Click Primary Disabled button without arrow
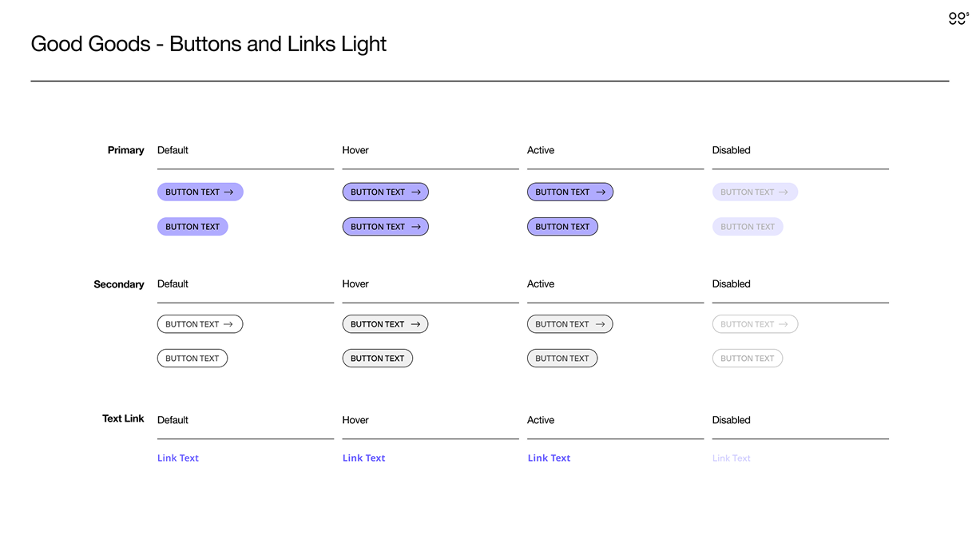 click(x=748, y=227)
